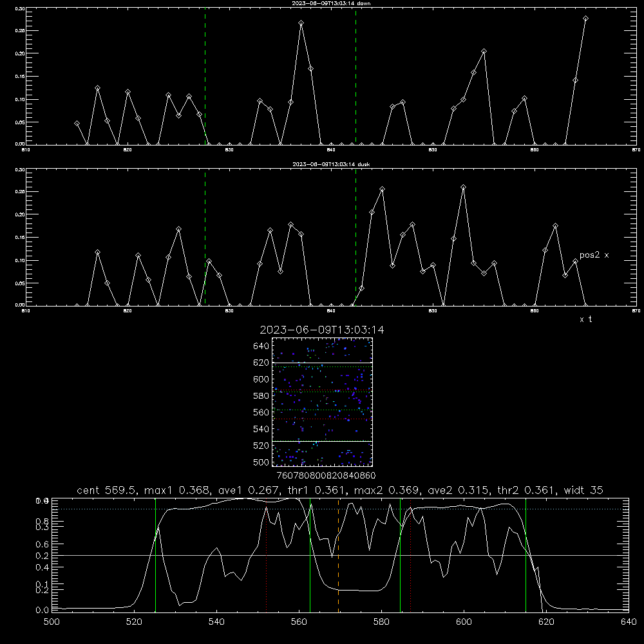Click the '2023-06-09T13:03:14 dawn' plot title
The image size is (644, 644).
point(331,3)
